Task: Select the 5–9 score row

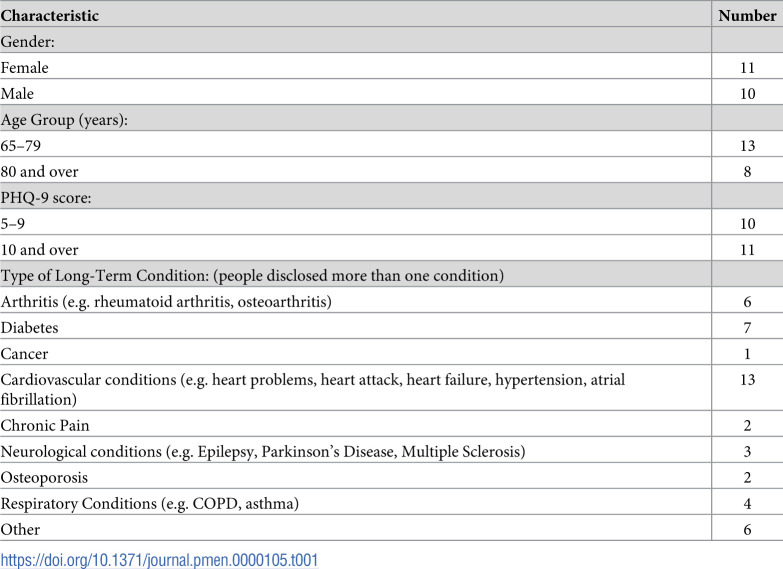Action: click(x=392, y=223)
